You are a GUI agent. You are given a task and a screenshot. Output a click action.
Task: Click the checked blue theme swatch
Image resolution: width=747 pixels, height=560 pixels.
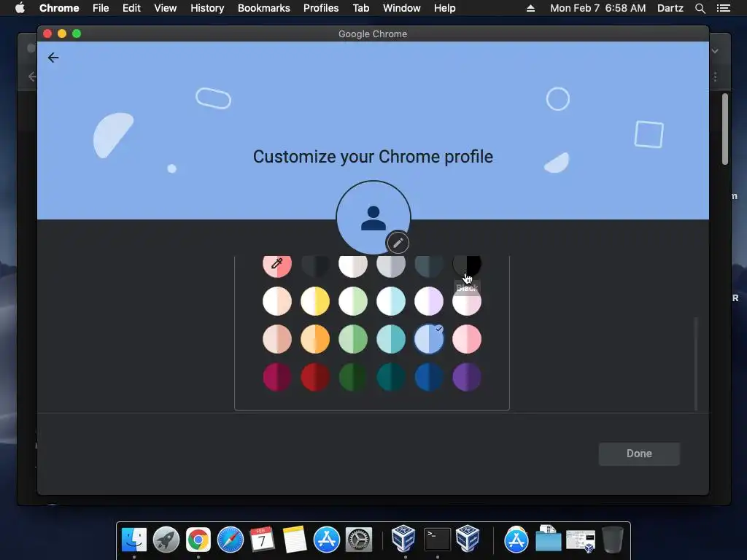tap(429, 339)
